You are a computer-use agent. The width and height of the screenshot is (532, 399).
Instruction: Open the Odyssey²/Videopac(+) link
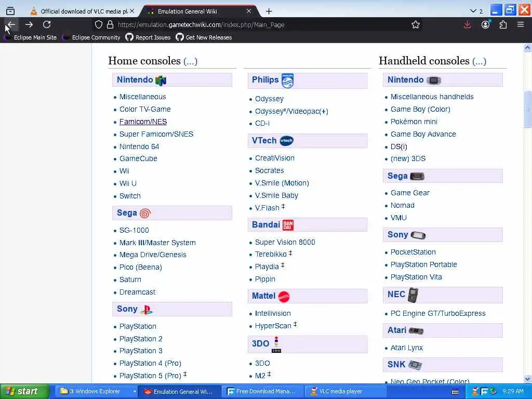click(291, 112)
